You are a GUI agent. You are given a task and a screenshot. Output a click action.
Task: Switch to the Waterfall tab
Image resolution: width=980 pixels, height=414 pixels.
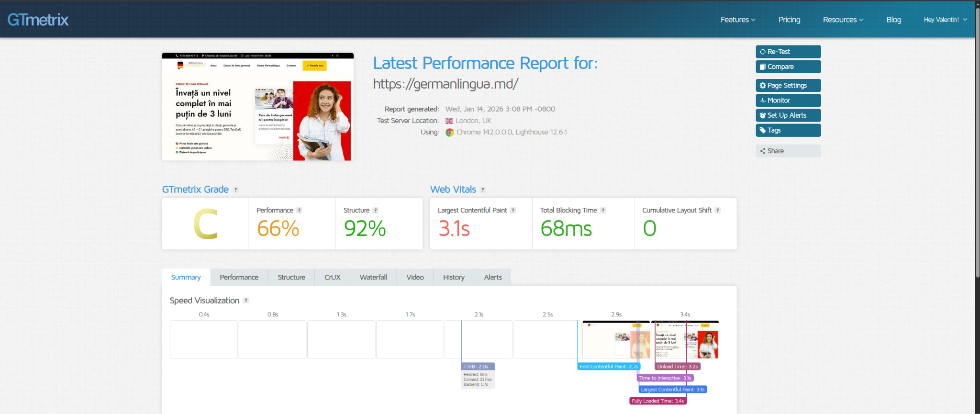click(373, 277)
